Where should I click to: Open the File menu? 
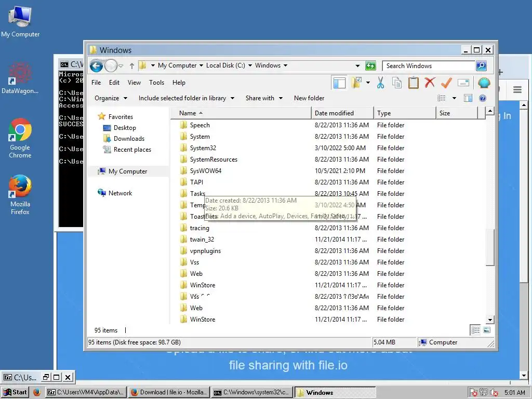(x=96, y=83)
